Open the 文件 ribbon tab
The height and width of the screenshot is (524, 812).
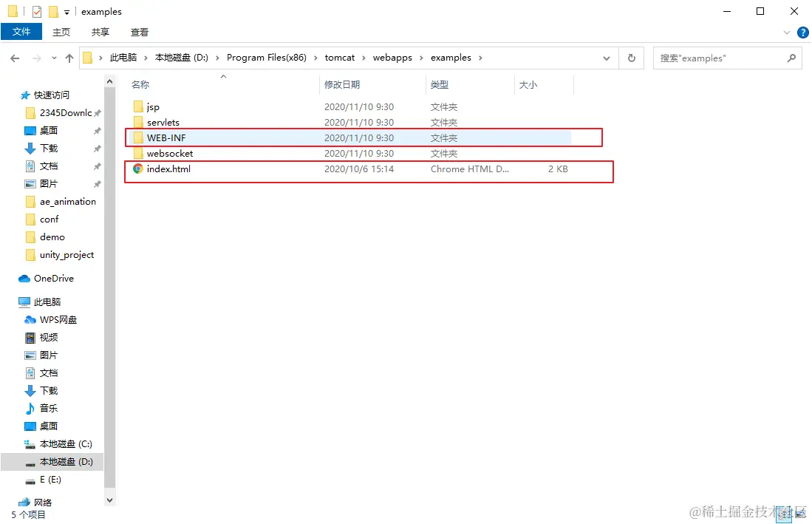point(21,32)
